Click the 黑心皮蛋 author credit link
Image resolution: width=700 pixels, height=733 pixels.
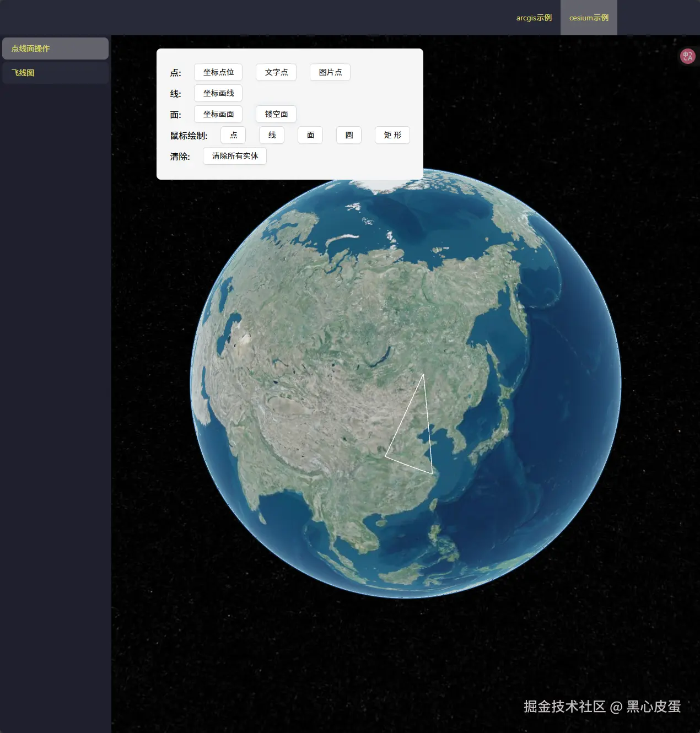[x=653, y=707]
